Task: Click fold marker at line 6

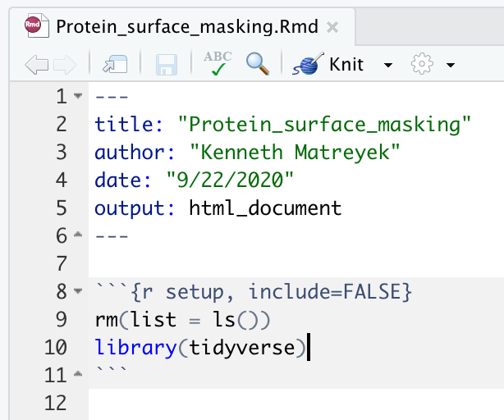Action: coord(78,235)
